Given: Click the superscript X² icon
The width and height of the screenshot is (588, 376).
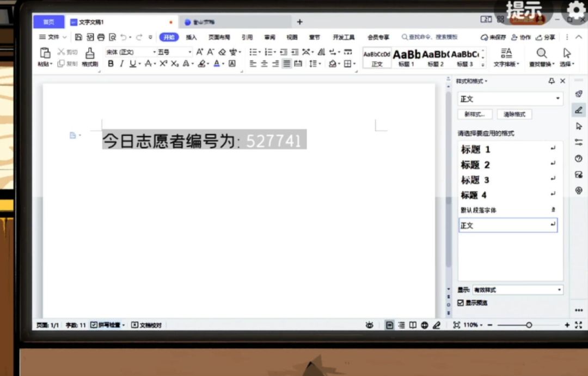Looking at the screenshot, I should (163, 64).
